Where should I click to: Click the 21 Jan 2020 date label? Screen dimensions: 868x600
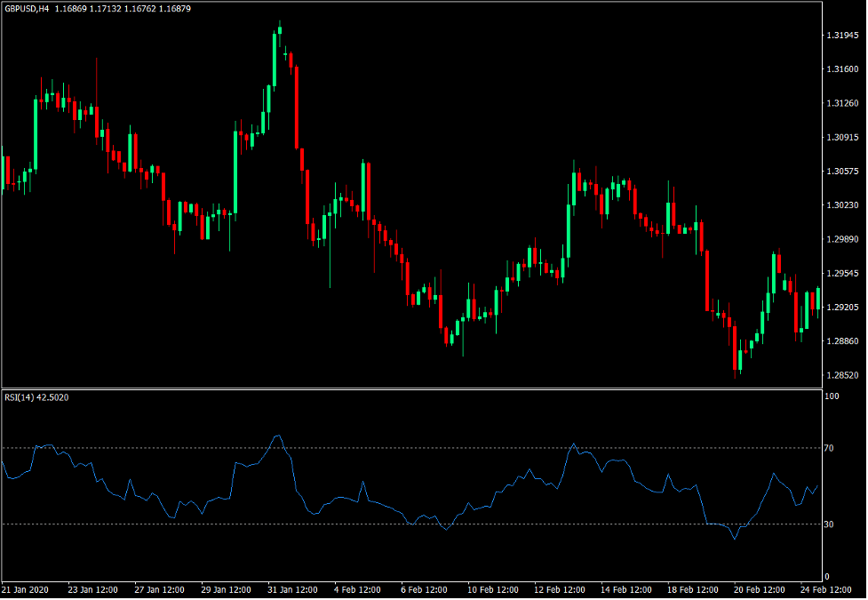[28, 590]
